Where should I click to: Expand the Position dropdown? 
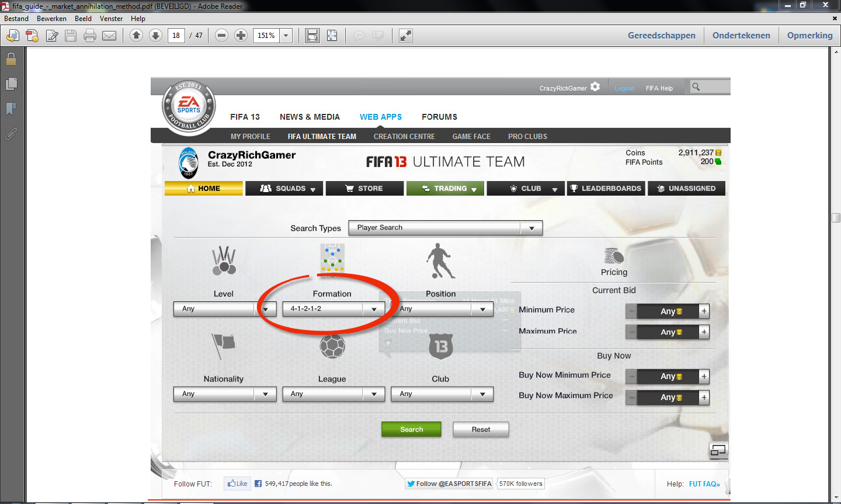442,309
